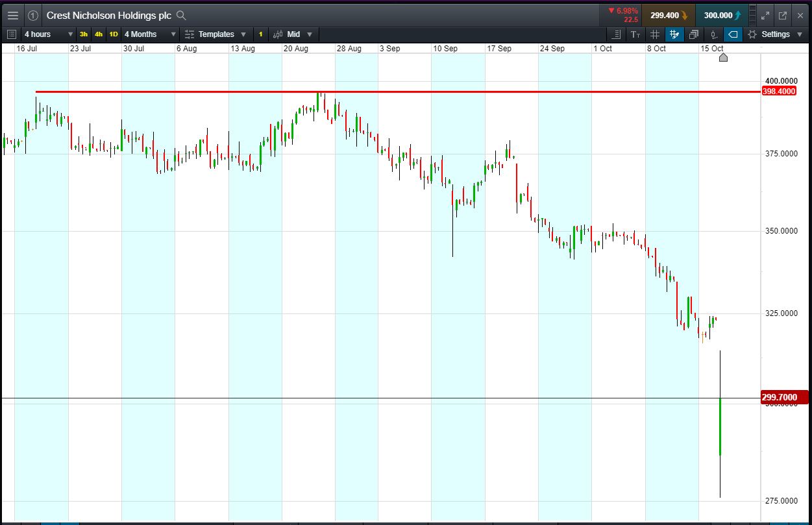Viewport: 812px width, 525px height.
Task: Click the buy price 300.000 button
Action: [x=721, y=15]
